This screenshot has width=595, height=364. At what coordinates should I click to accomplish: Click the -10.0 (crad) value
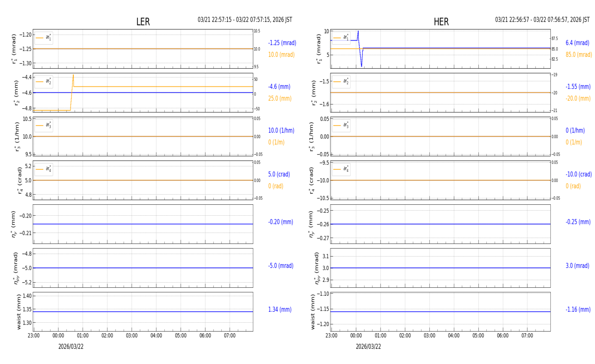(x=579, y=174)
